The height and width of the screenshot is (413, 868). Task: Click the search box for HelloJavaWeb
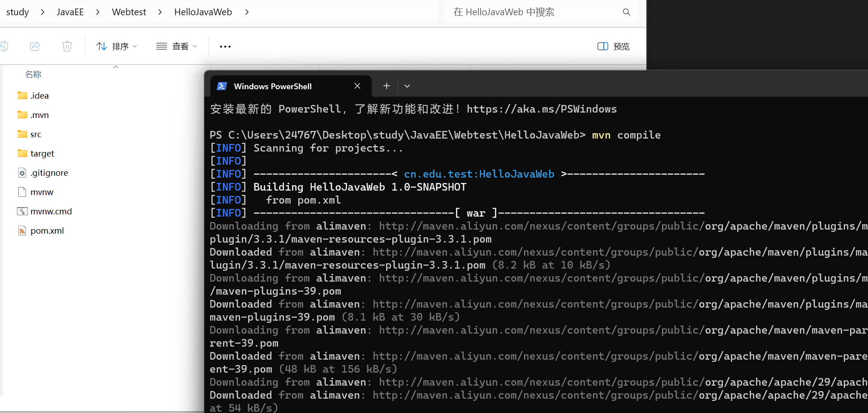point(533,12)
